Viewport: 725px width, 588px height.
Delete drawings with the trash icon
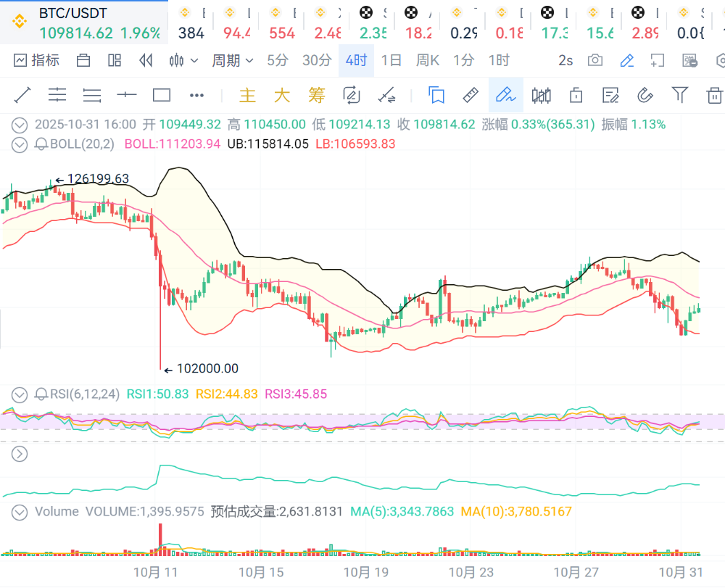click(714, 95)
